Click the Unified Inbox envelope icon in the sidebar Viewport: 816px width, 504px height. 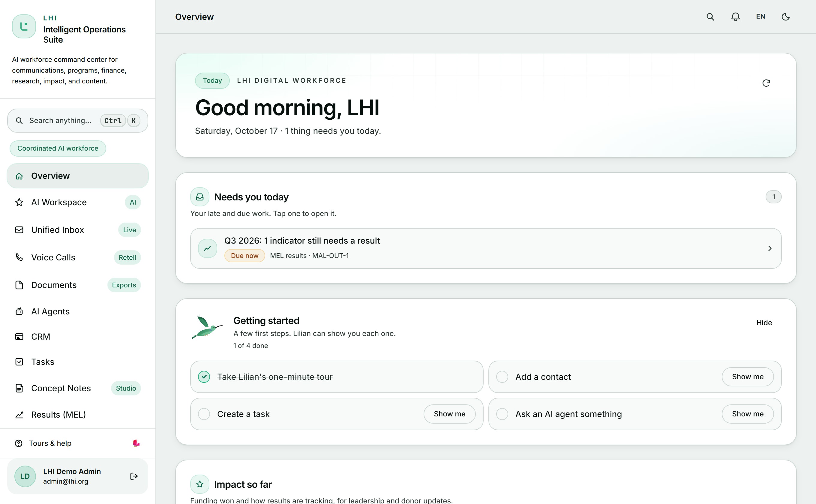(19, 230)
